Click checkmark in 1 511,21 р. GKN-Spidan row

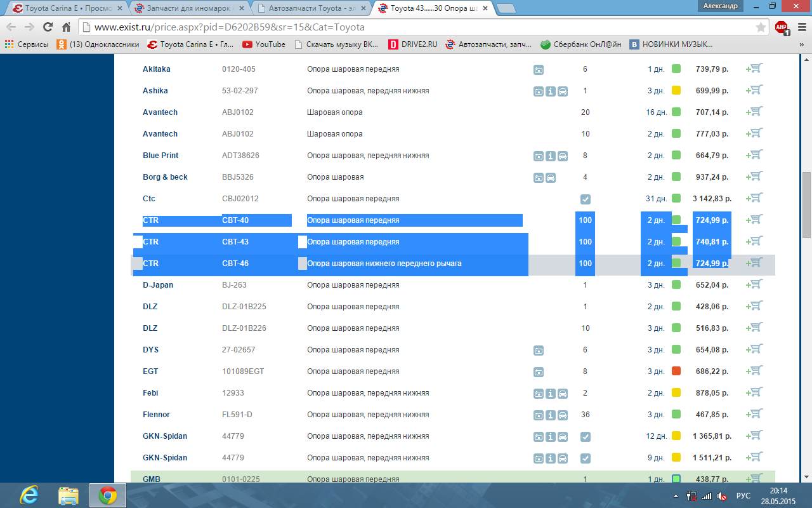[x=585, y=458]
